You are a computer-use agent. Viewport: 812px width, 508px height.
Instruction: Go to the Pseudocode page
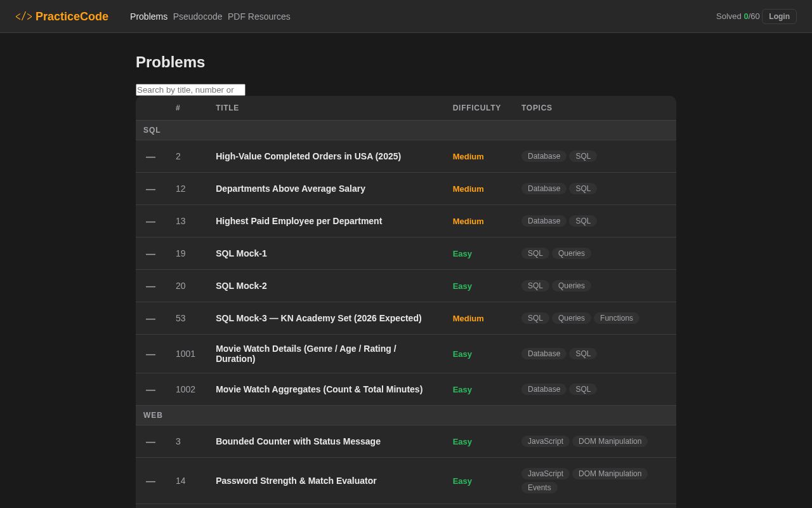197,17
